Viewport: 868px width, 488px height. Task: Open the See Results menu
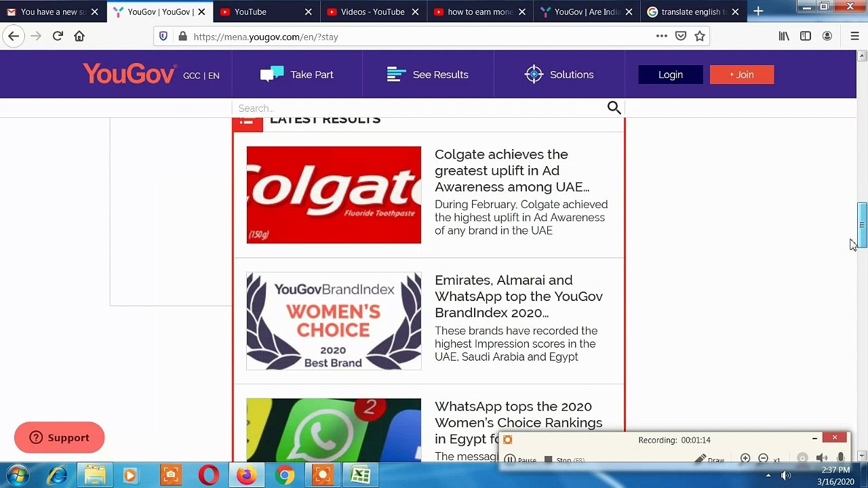pos(428,75)
